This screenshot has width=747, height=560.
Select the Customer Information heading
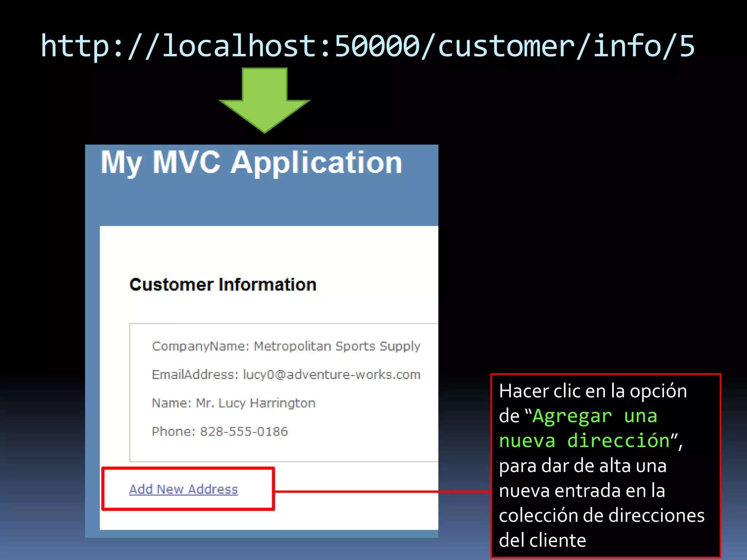[x=223, y=285]
